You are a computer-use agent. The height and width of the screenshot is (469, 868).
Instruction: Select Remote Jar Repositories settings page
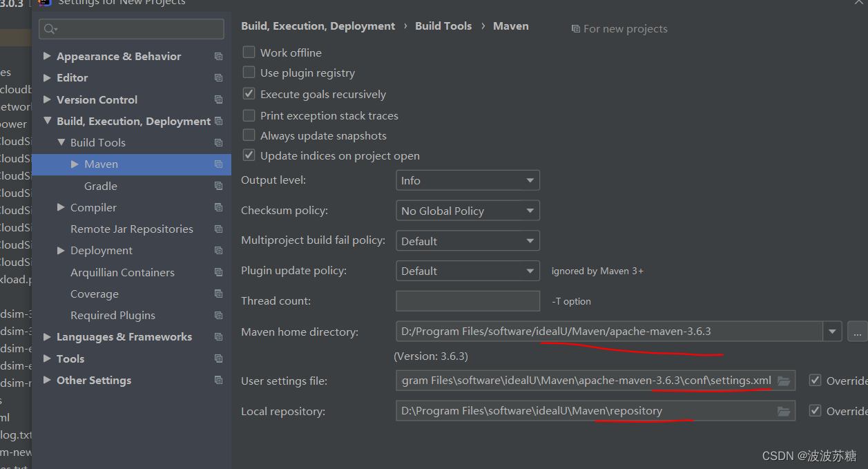(131, 229)
